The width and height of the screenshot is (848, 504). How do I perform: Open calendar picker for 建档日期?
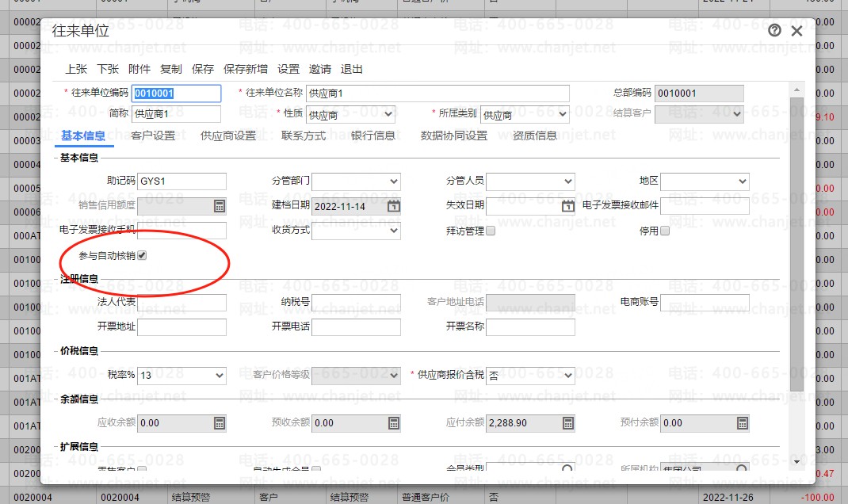pyautogui.click(x=394, y=206)
